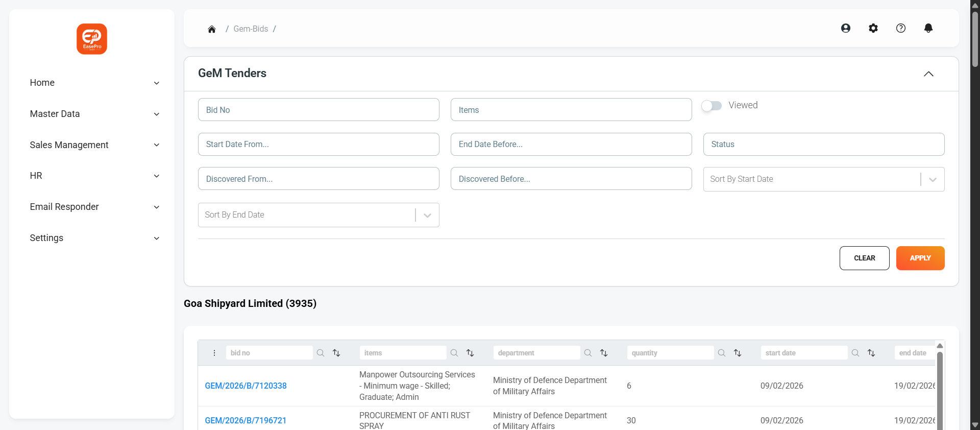Click the department column search box
Screen dimensions: 980x430
pyautogui.click(x=537, y=353)
